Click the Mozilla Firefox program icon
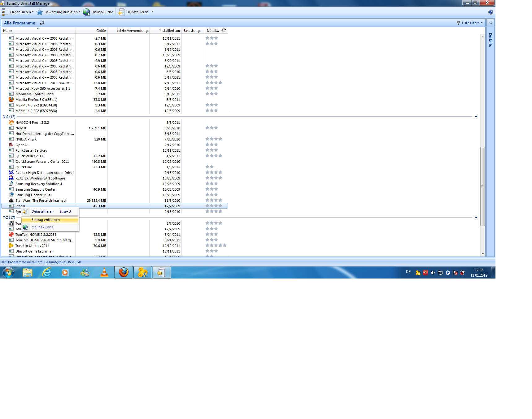 pyautogui.click(x=11, y=99)
